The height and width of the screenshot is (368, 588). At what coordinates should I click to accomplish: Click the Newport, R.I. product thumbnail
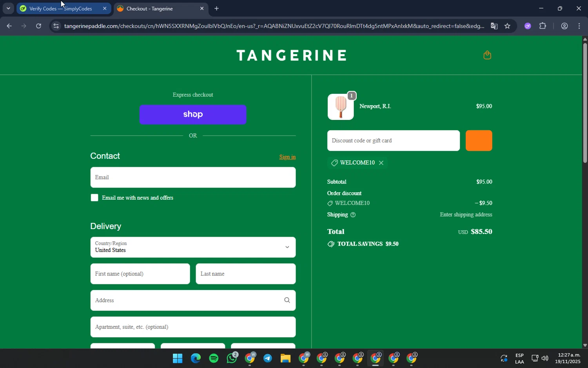(x=341, y=107)
